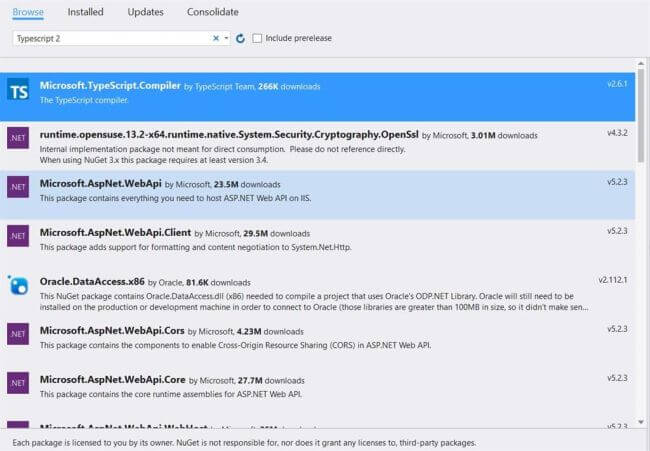
Task: Expand the search history dropdown arrow
Action: click(x=226, y=39)
